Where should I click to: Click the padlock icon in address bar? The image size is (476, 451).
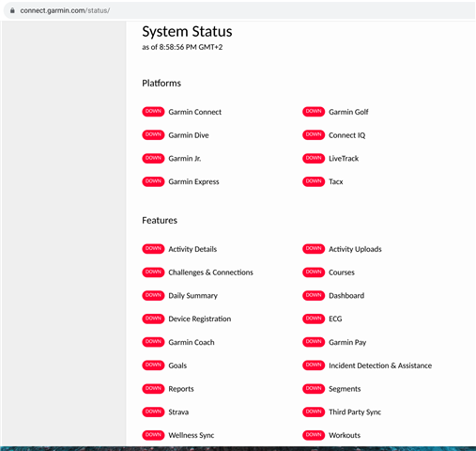coord(12,10)
